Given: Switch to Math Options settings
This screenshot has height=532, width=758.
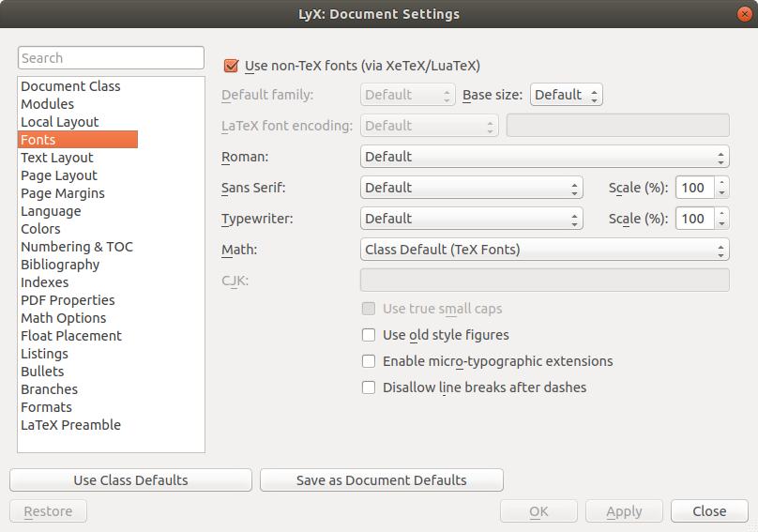Looking at the screenshot, I should point(63,318).
